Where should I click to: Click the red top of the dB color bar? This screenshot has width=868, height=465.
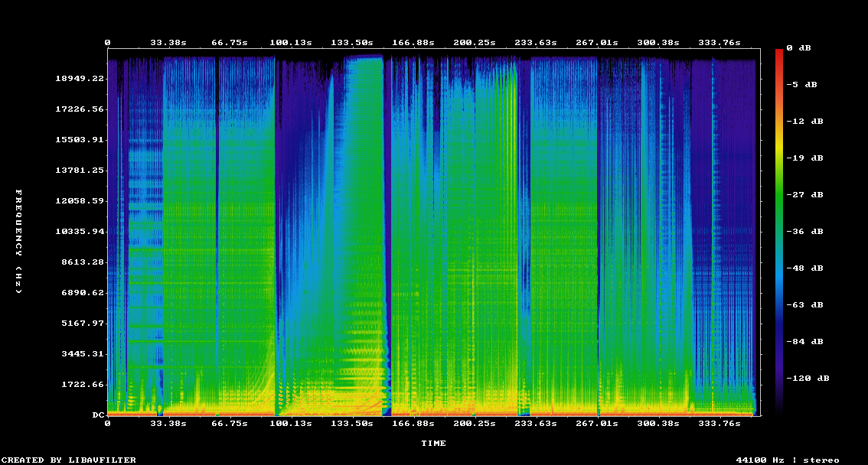pos(778,54)
